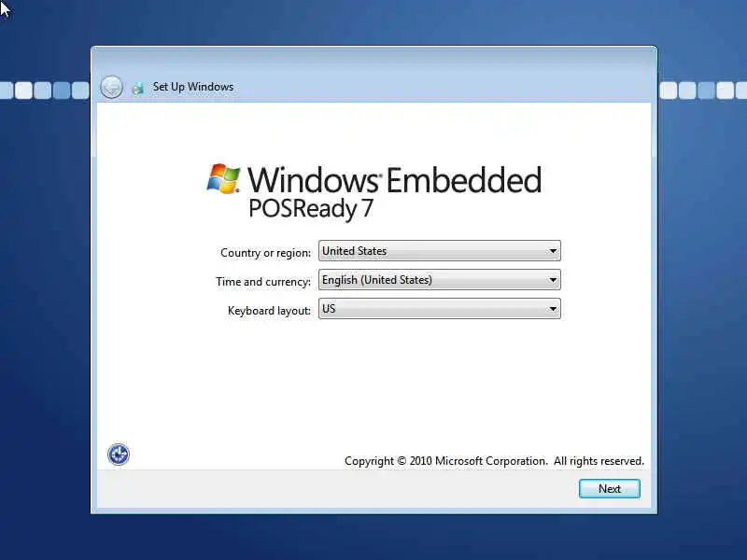Click the "Time and currency:" label
The height and width of the screenshot is (560, 747).
pos(263,282)
